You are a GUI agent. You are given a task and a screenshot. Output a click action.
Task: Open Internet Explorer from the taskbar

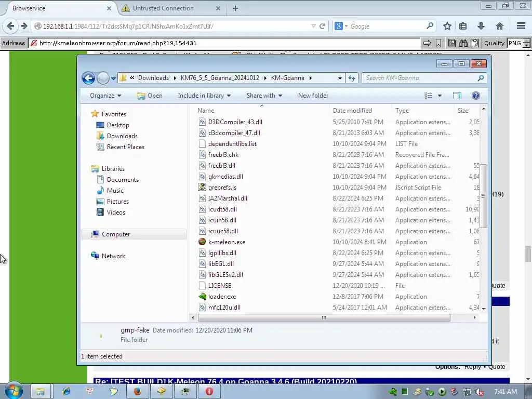[66, 391]
